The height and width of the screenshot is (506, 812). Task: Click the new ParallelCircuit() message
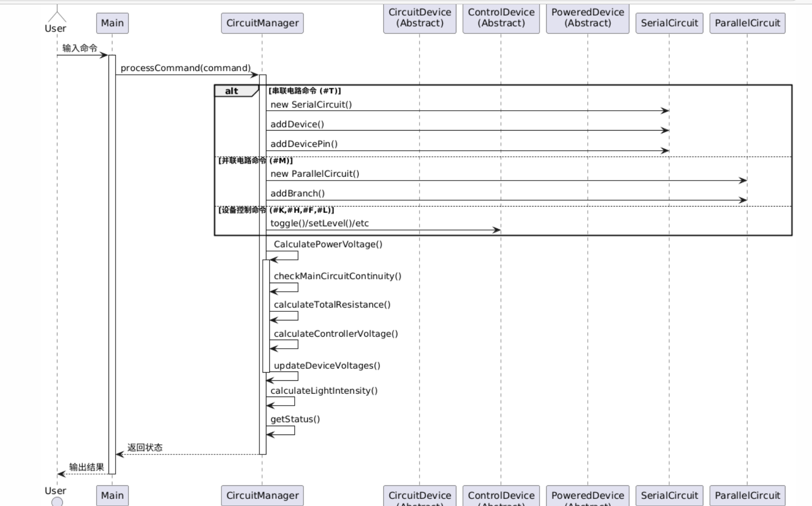pos(315,174)
